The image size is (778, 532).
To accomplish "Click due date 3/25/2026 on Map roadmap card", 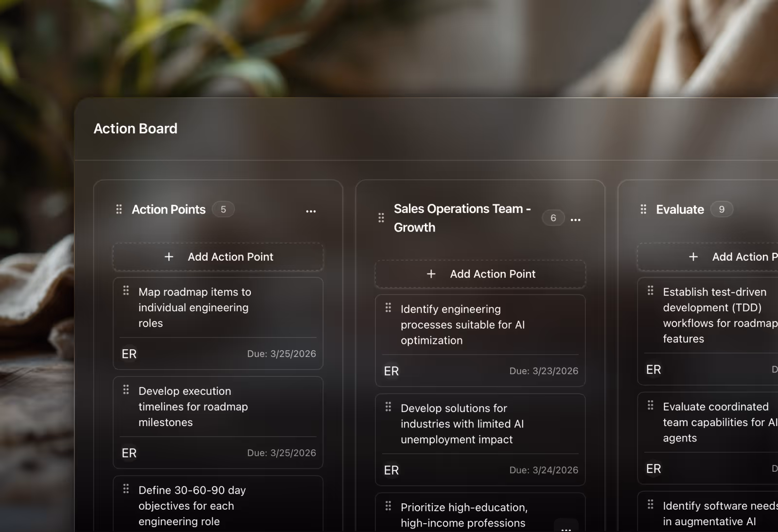I will coord(282,354).
